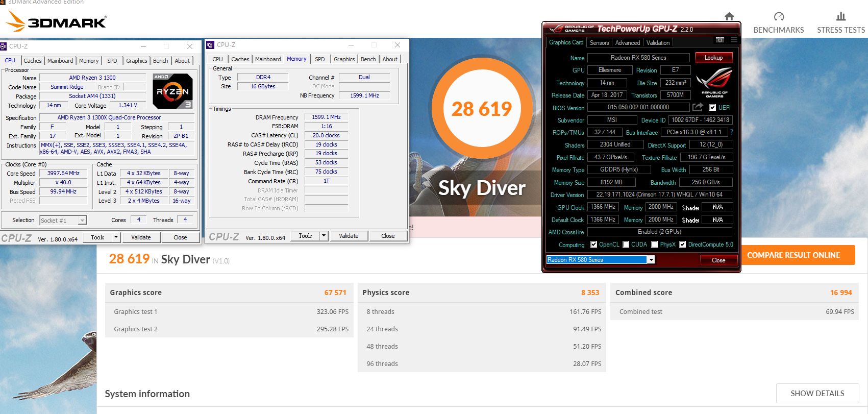Click the CAS# Latency value 20.0 clocks

tap(326, 135)
